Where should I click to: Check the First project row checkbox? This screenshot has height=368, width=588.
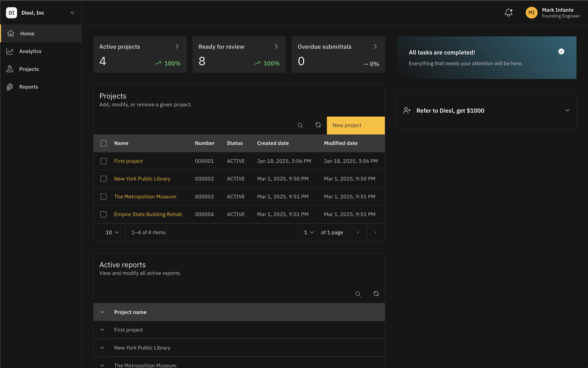(103, 161)
